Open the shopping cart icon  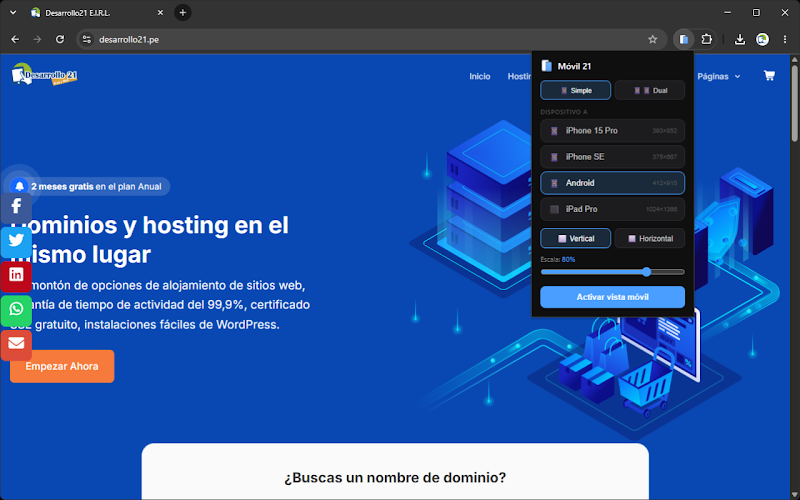coord(769,76)
